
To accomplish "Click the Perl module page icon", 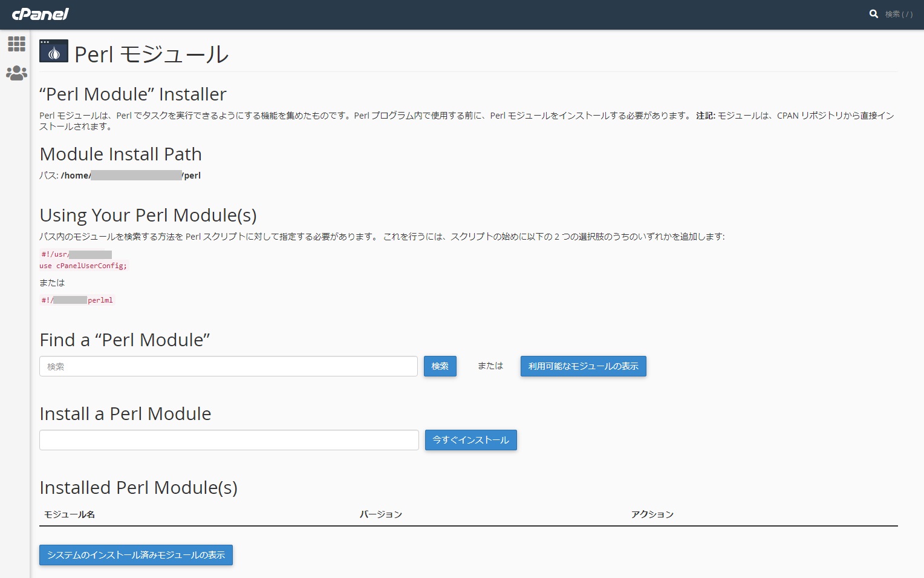I will point(54,51).
